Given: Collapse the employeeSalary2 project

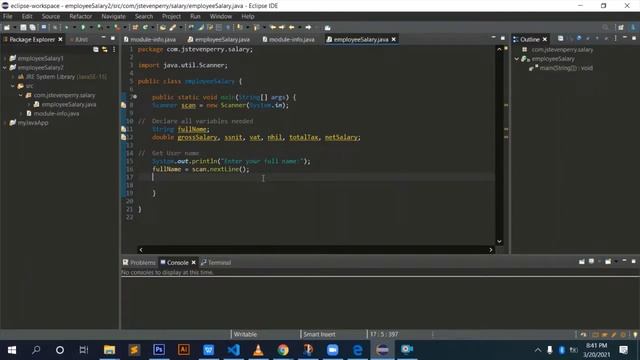Looking at the screenshot, I should 5,67.
